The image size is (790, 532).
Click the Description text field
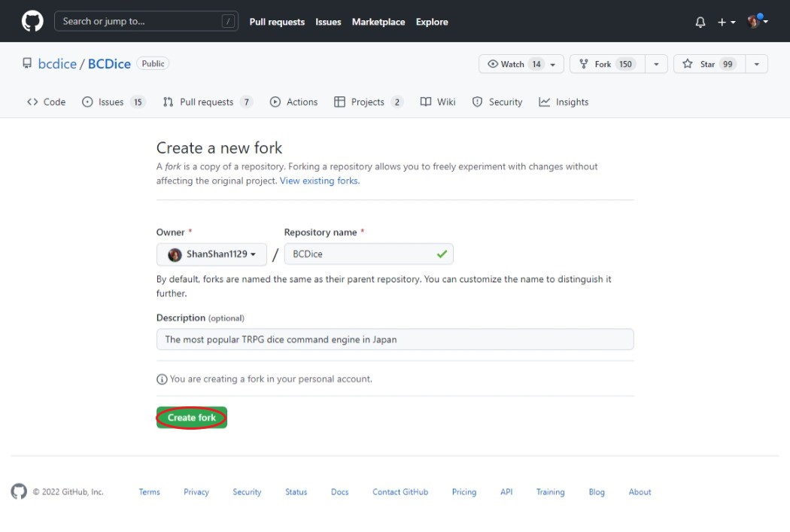[x=395, y=339]
